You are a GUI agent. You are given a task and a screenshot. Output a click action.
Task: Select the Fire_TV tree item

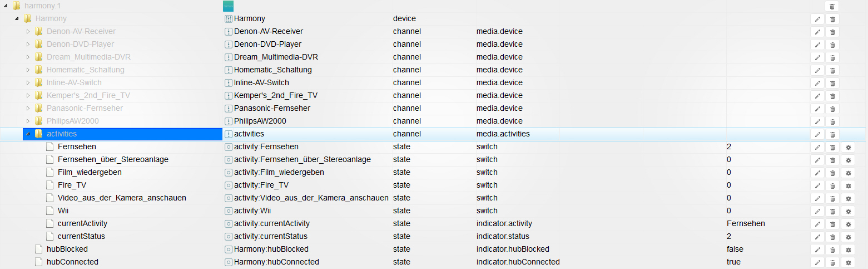72,185
